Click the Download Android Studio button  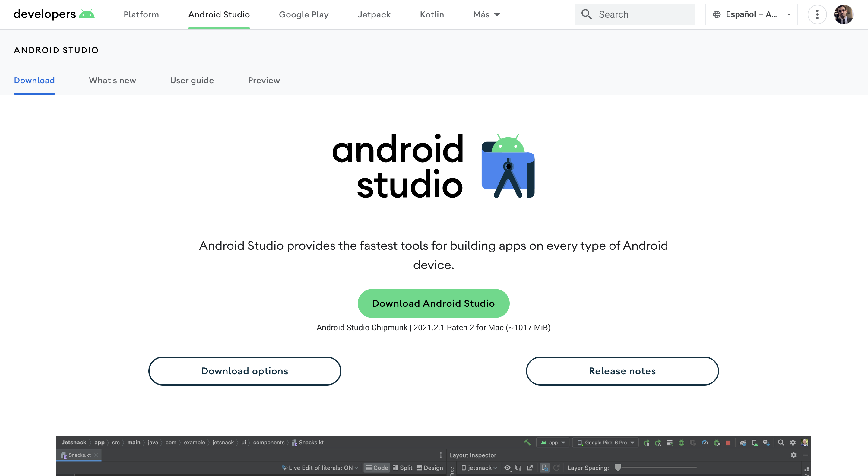[434, 303]
